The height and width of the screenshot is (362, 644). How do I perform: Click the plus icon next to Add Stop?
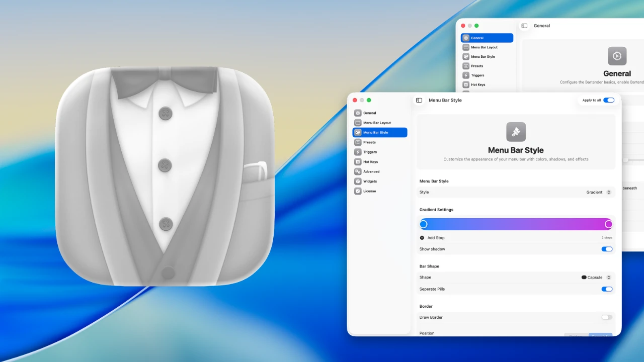(x=422, y=238)
